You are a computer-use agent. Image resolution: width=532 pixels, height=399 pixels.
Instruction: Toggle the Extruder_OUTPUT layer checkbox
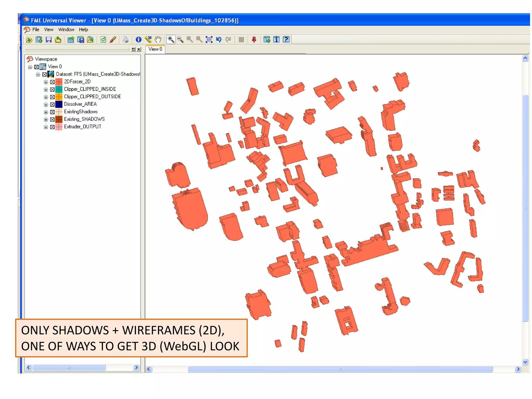pyautogui.click(x=52, y=127)
